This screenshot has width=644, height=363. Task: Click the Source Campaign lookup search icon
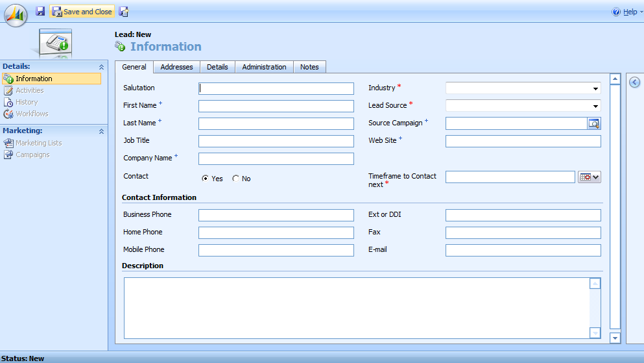click(x=594, y=123)
